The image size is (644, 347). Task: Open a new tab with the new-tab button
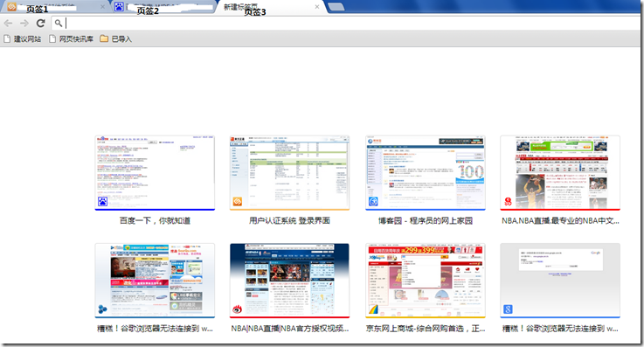tap(336, 6)
